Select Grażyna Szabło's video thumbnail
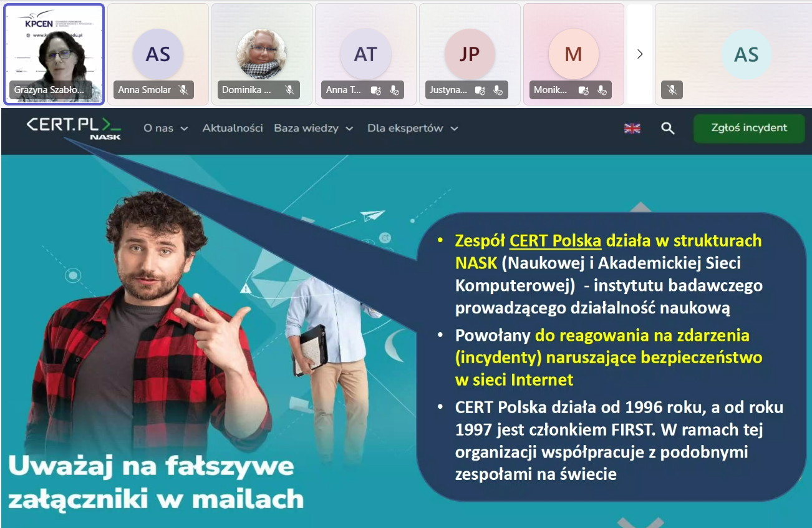Image resolution: width=812 pixels, height=528 pixels. click(x=54, y=54)
